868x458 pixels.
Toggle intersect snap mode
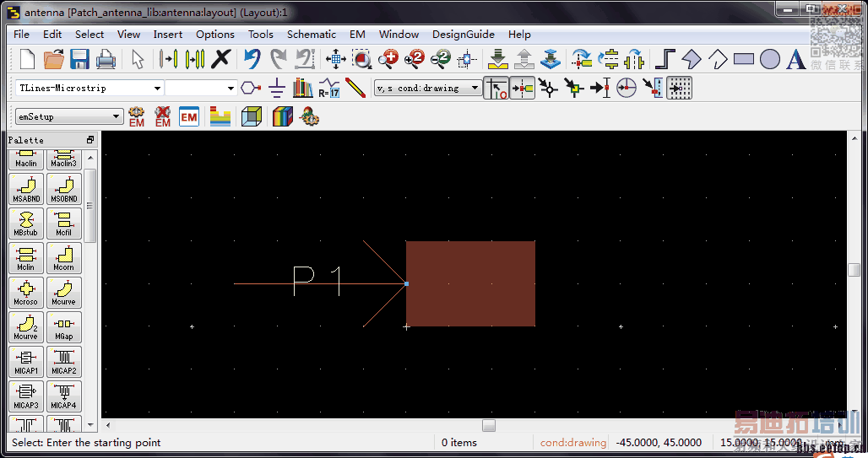[600, 88]
